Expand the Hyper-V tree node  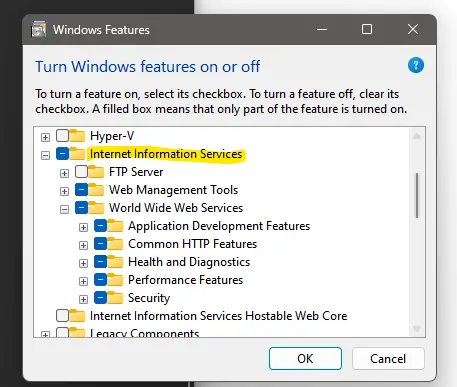pos(45,137)
